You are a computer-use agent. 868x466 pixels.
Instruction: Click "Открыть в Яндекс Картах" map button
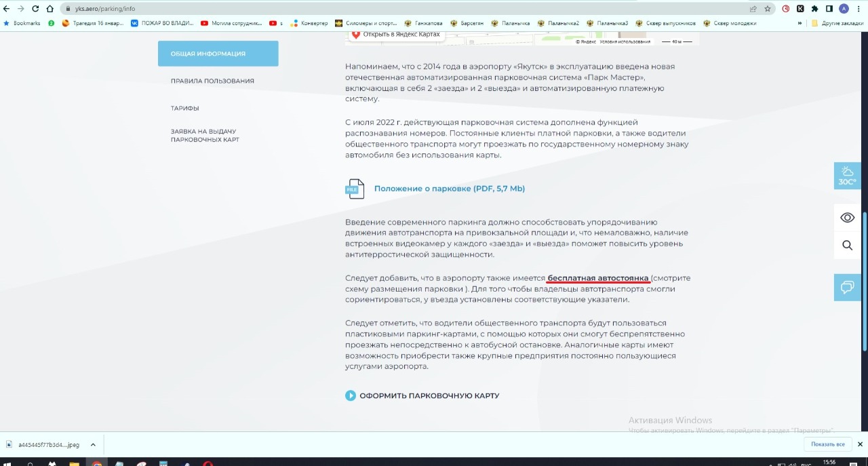(x=396, y=34)
